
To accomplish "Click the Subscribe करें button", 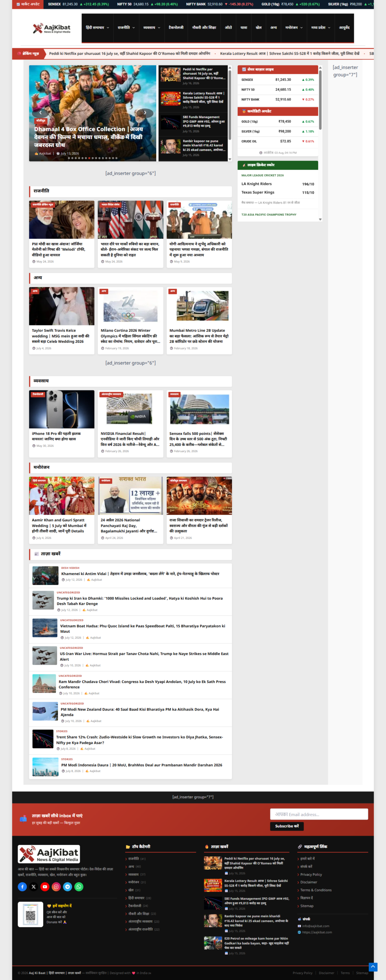I will click(287, 826).
